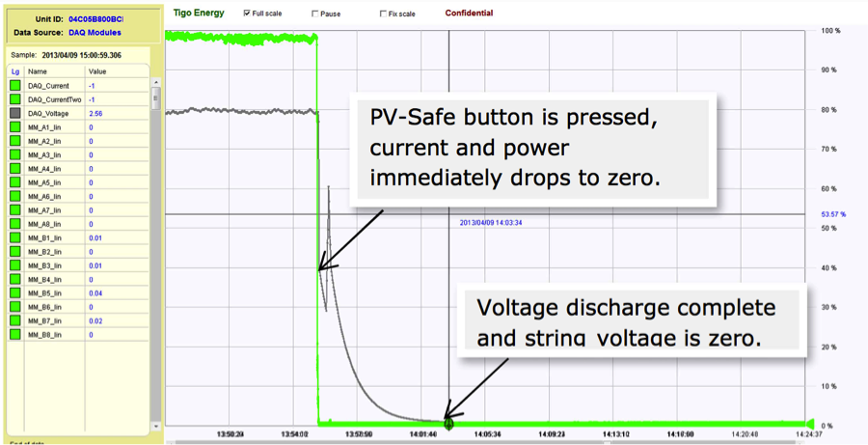This screenshot has width=868, height=445.
Task: Click the gray swatch next to DAQ_Voltage
Action: coord(15,114)
